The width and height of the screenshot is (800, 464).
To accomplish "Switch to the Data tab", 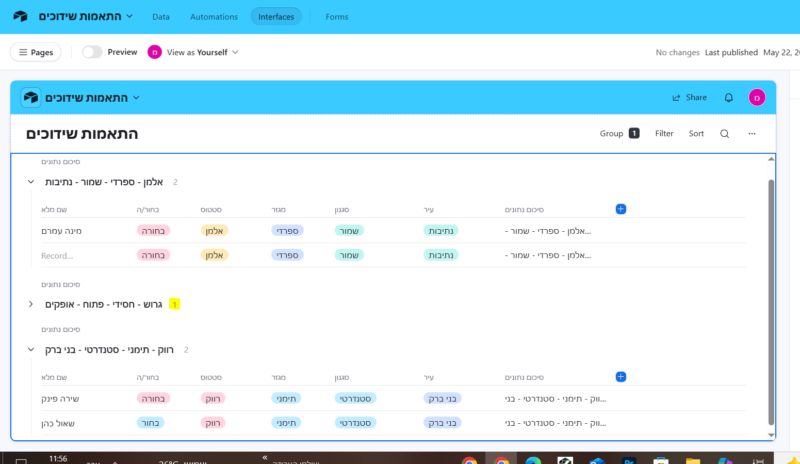I will tap(160, 17).
